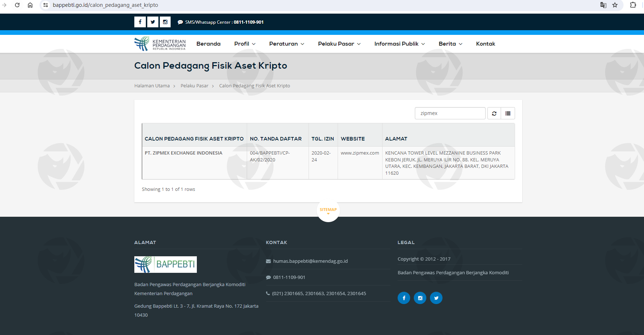Click the footer Instagram circle icon
Viewport: 644px width, 335px height.
(x=420, y=298)
